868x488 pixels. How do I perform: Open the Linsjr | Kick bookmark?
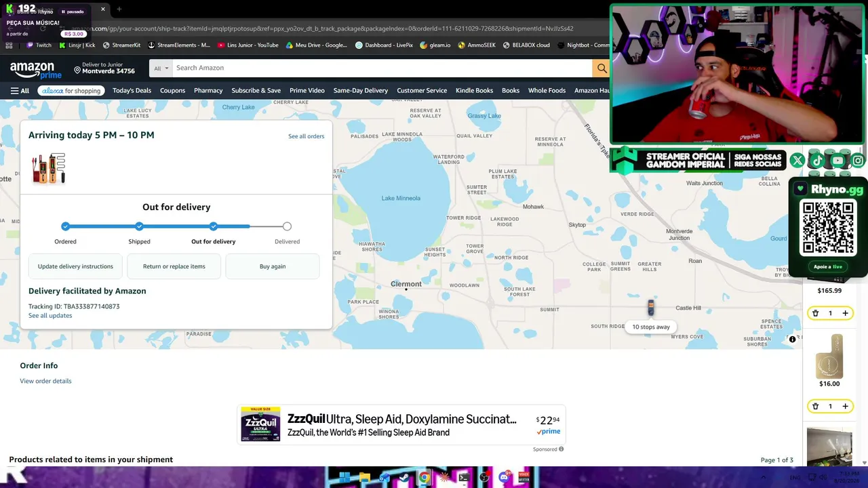pos(77,45)
